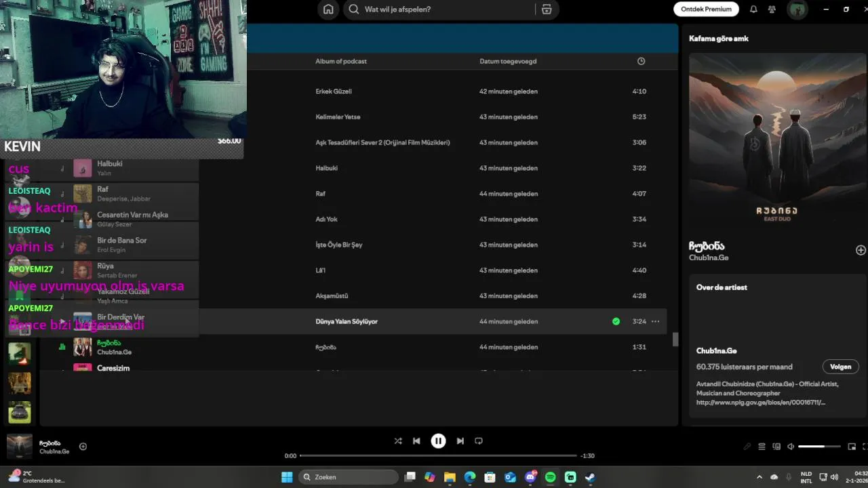Open now-playing cover thumbnail in the bottom bar
868x488 pixels.
[x=19, y=447]
